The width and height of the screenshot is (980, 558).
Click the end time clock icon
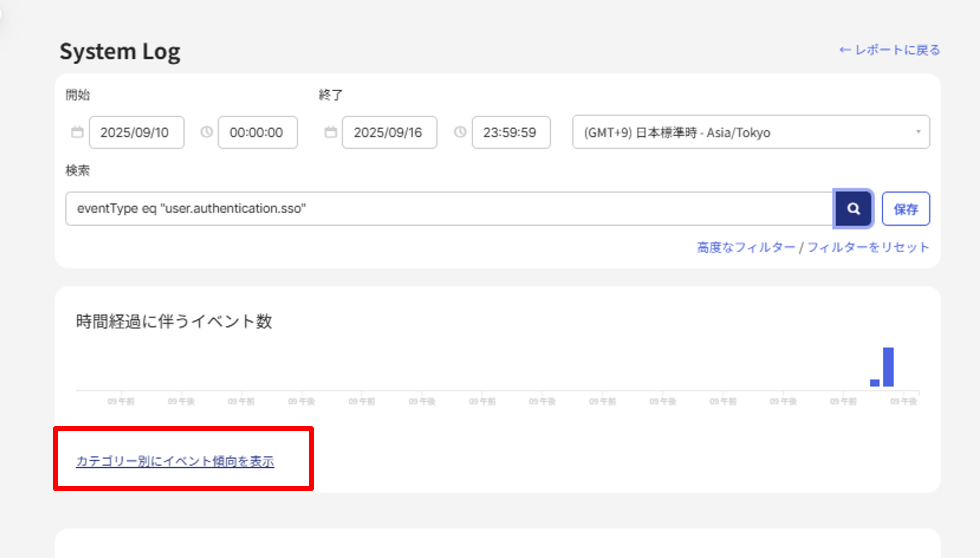460,132
